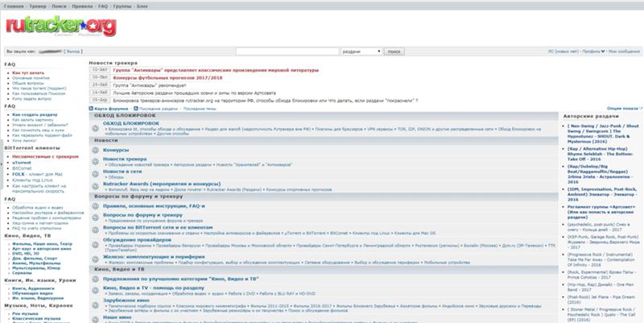Click the forum icon beside Rutracker Awards
644x323 pixels.
pyautogui.click(x=95, y=187)
